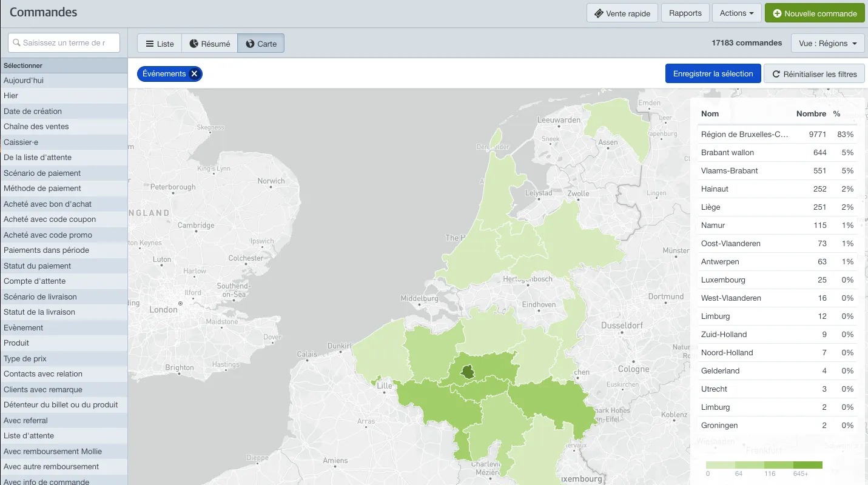Open the Vente rapide ticket sale
The width and height of the screenshot is (868, 485).
click(x=622, y=13)
